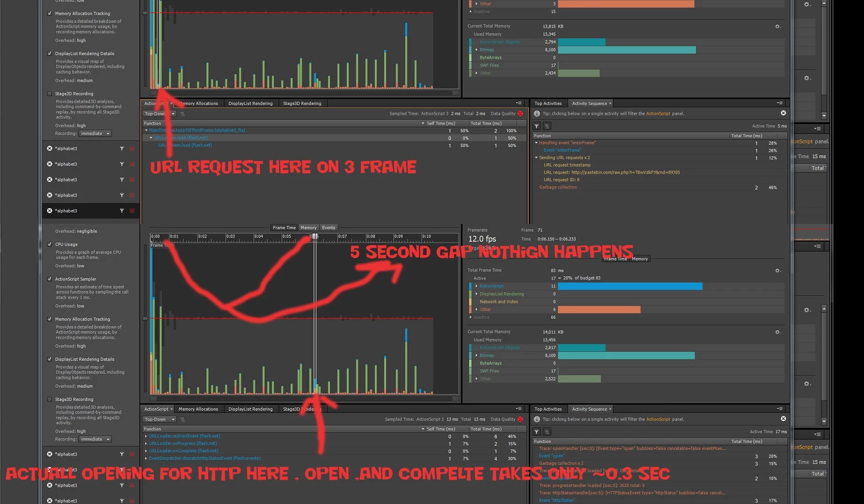Open the filter icon beside Active Time 17 ms
The height and width of the screenshot is (504, 864).
pos(537,432)
